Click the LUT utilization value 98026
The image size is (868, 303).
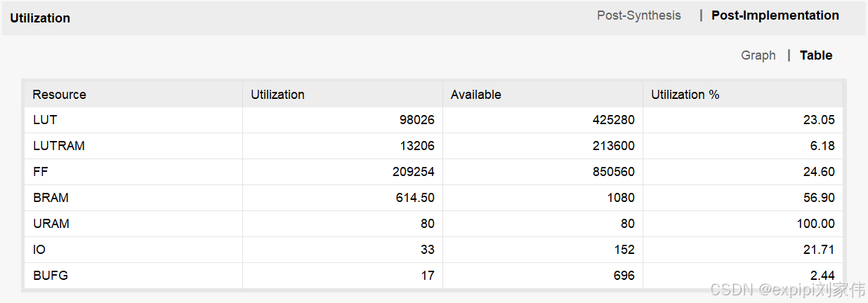417,120
